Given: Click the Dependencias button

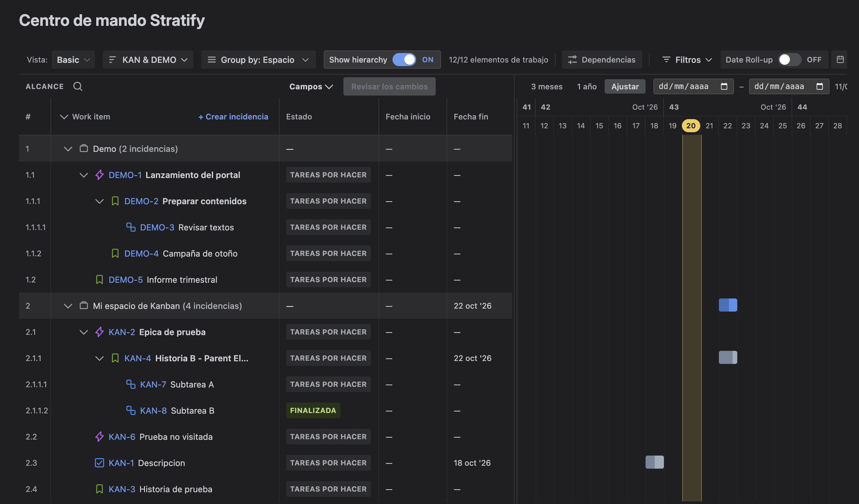Looking at the screenshot, I should [602, 60].
